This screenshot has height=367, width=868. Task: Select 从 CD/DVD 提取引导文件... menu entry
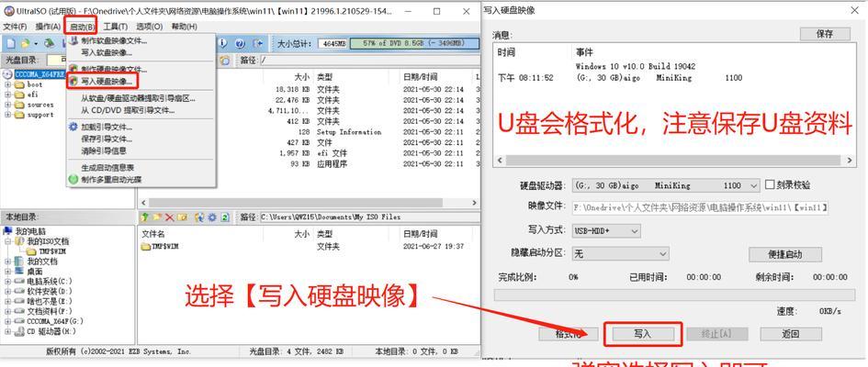point(128,110)
